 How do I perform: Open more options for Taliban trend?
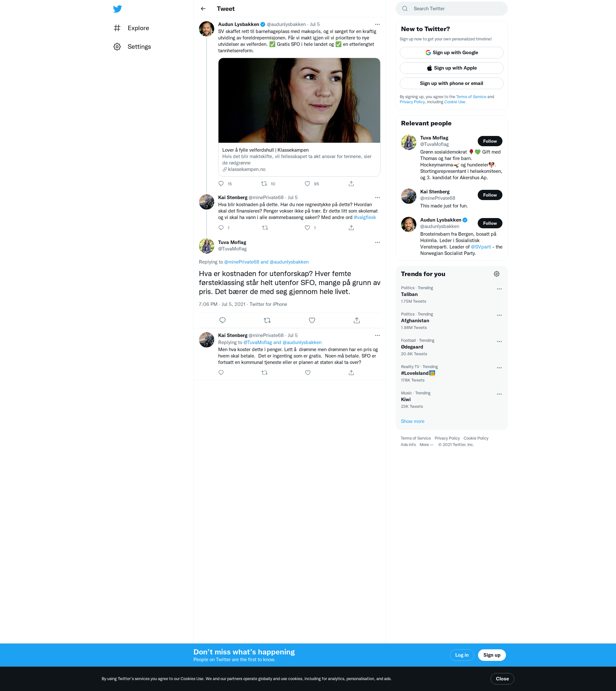(499, 289)
